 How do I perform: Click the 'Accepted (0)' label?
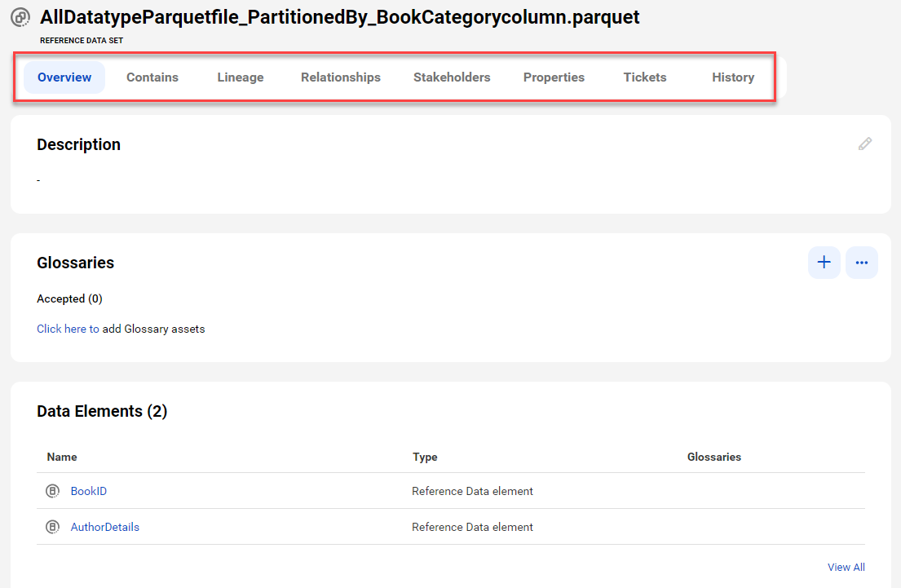tap(69, 298)
